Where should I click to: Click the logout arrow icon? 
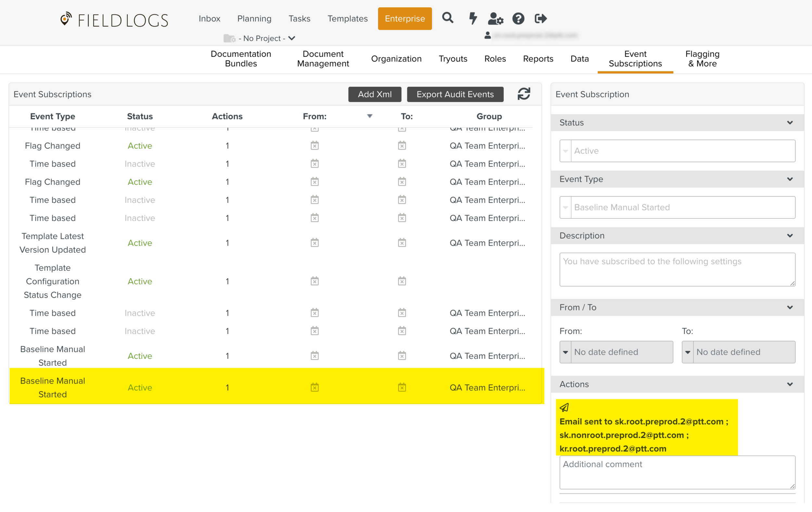click(x=540, y=18)
